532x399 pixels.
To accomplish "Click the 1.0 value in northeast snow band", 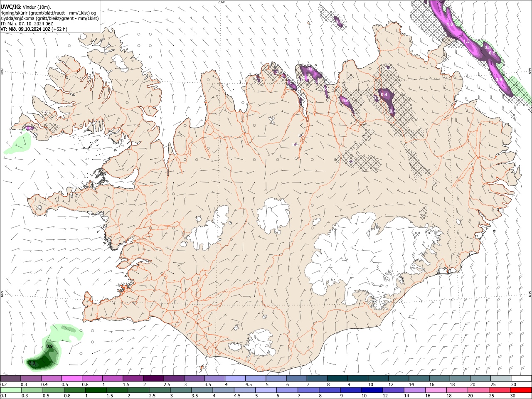I will coord(450,25).
